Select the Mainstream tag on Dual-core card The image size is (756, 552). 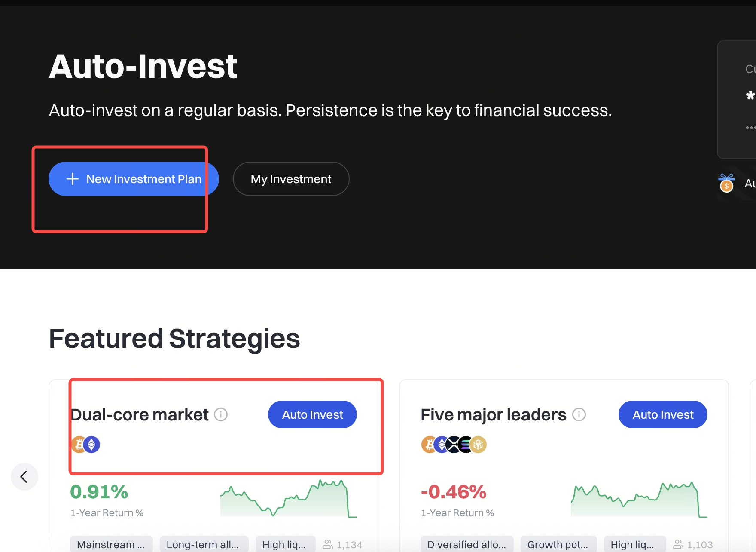tap(111, 544)
